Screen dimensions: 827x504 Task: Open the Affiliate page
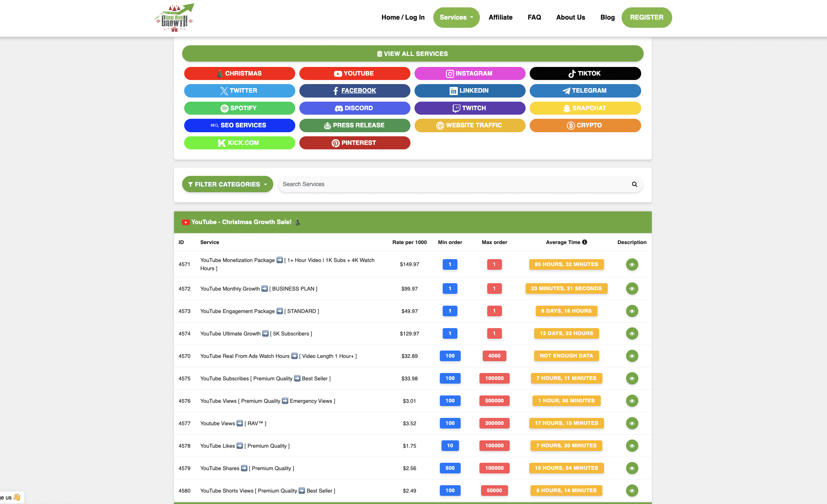pyautogui.click(x=500, y=18)
